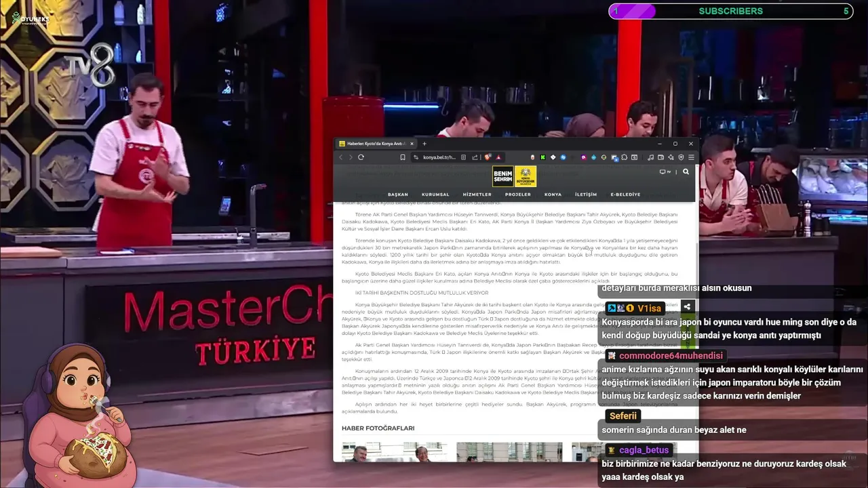Go forward in the browser
This screenshot has height=488, width=868.
pos(351,157)
